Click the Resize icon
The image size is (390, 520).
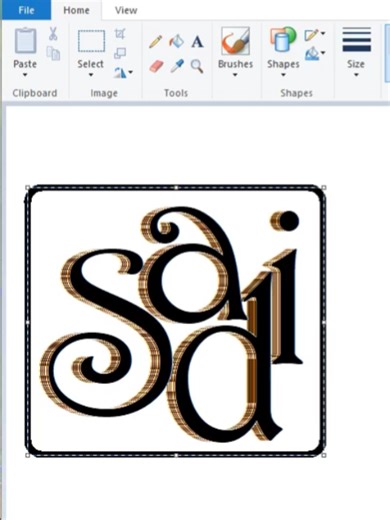pyautogui.click(x=120, y=53)
